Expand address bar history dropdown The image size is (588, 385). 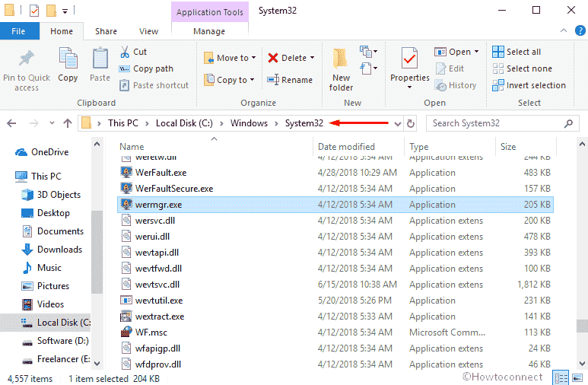pyautogui.click(x=398, y=123)
